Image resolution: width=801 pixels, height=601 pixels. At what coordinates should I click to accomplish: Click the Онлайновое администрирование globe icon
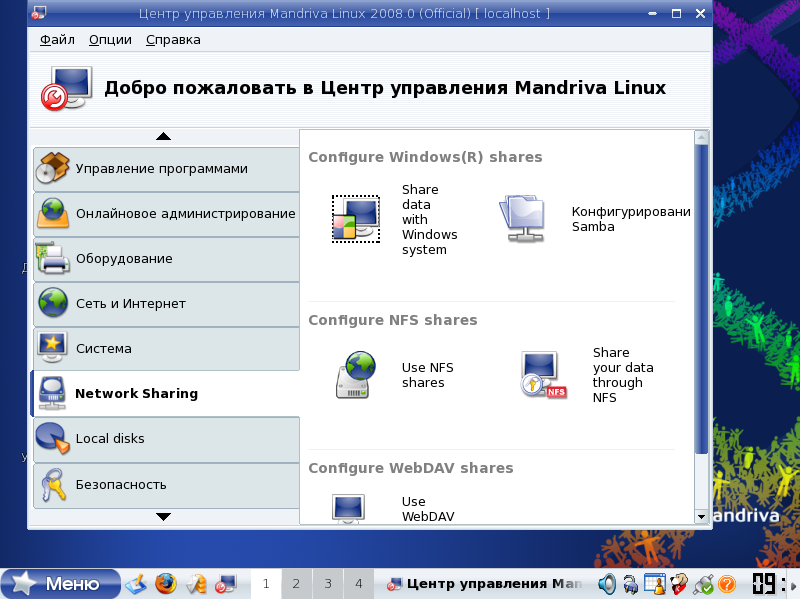tap(53, 213)
